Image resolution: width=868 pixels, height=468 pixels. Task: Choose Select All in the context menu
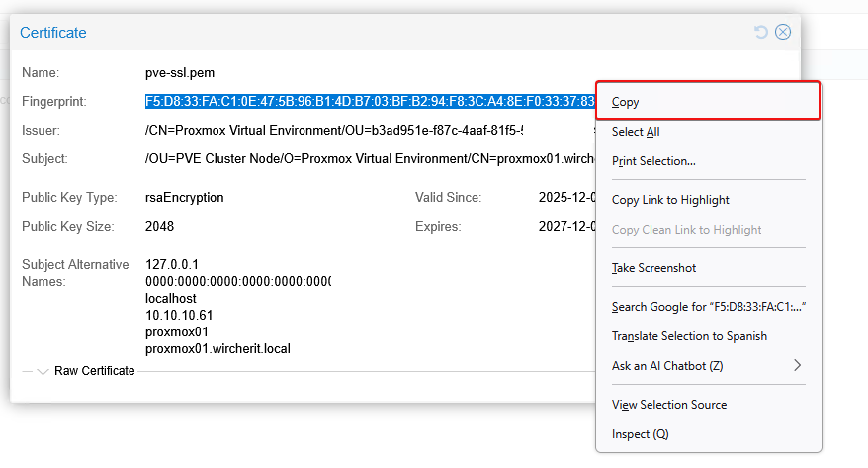[636, 132]
